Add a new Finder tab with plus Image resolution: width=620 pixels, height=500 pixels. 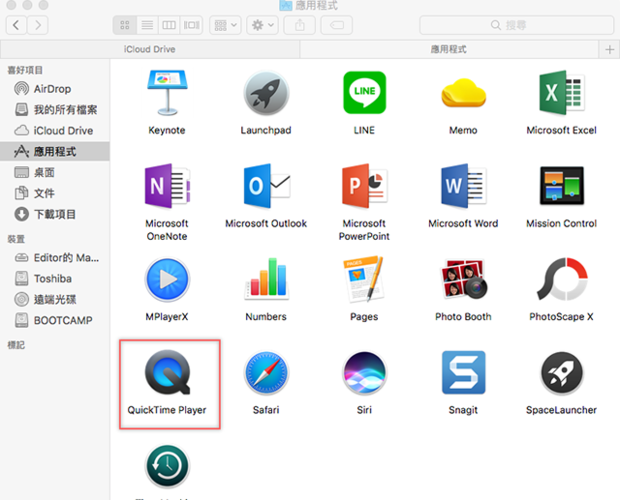(609, 49)
